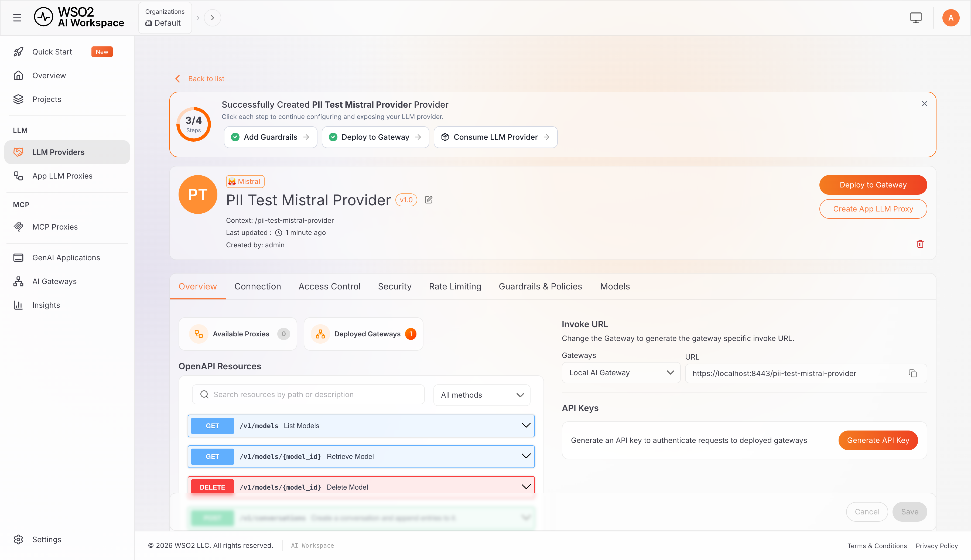Screen dimensions: 971x560
Task: Open the Organizations Default selector
Action: [165, 18]
